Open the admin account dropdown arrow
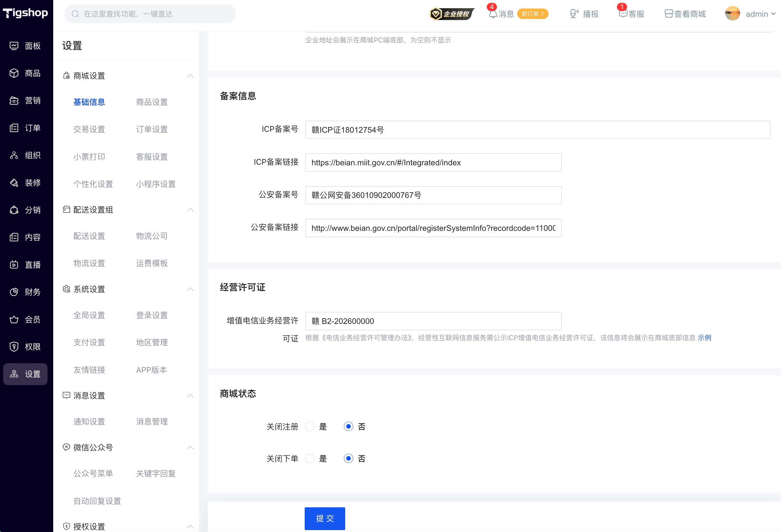The width and height of the screenshot is (781, 532). coord(773,14)
